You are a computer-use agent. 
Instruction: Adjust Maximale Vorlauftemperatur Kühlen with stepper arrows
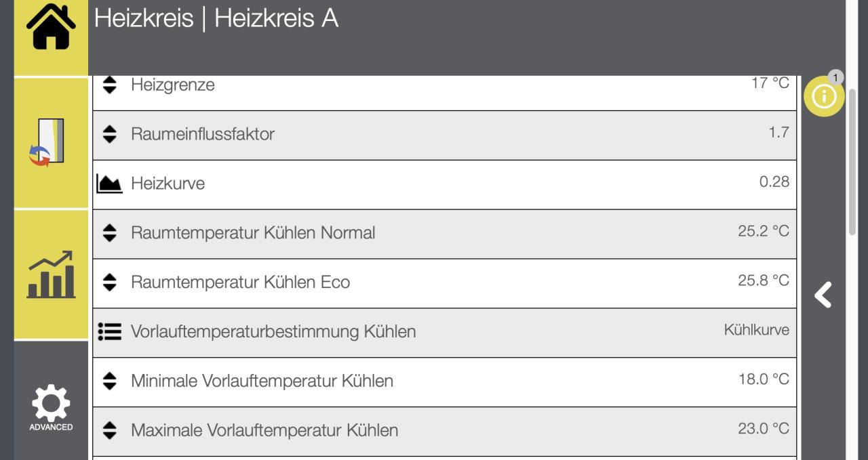click(109, 430)
